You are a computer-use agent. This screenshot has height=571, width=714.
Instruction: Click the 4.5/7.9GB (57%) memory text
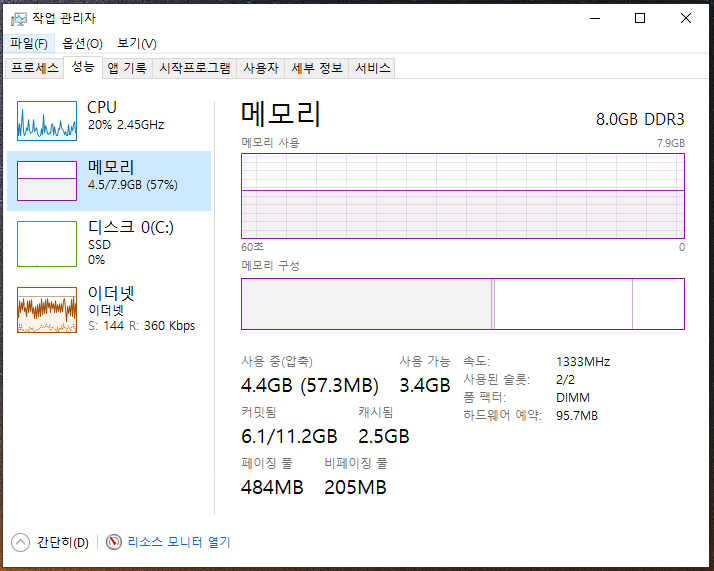[133, 185]
